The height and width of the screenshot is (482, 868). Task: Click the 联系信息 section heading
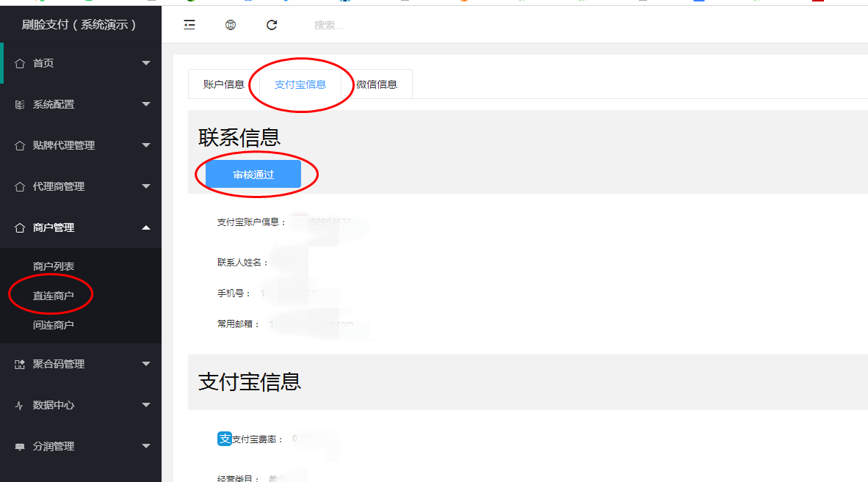(x=239, y=138)
